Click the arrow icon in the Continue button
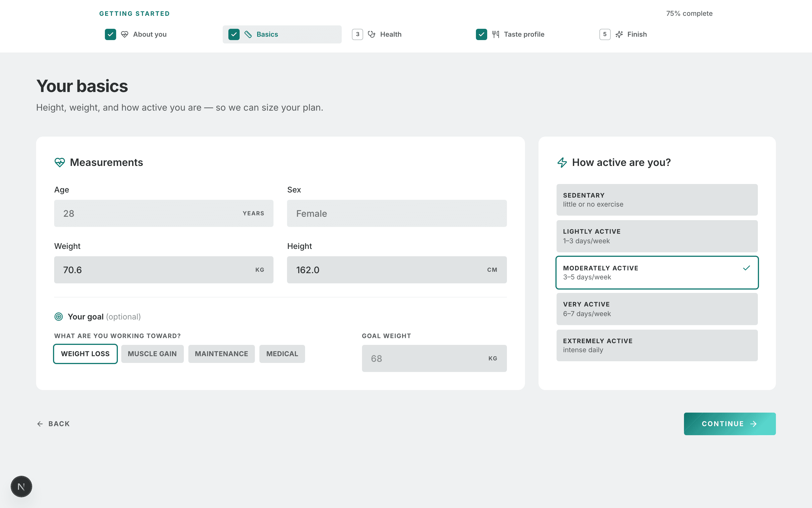 click(x=754, y=424)
